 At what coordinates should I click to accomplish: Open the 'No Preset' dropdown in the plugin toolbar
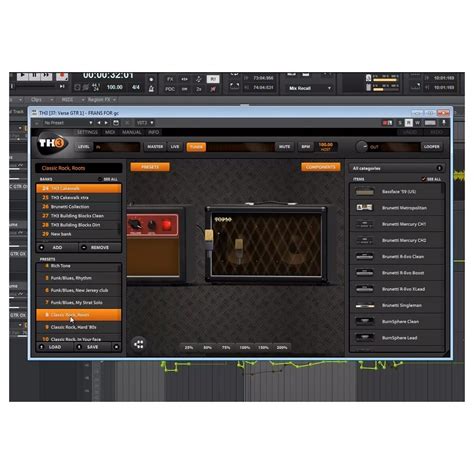coord(68,123)
